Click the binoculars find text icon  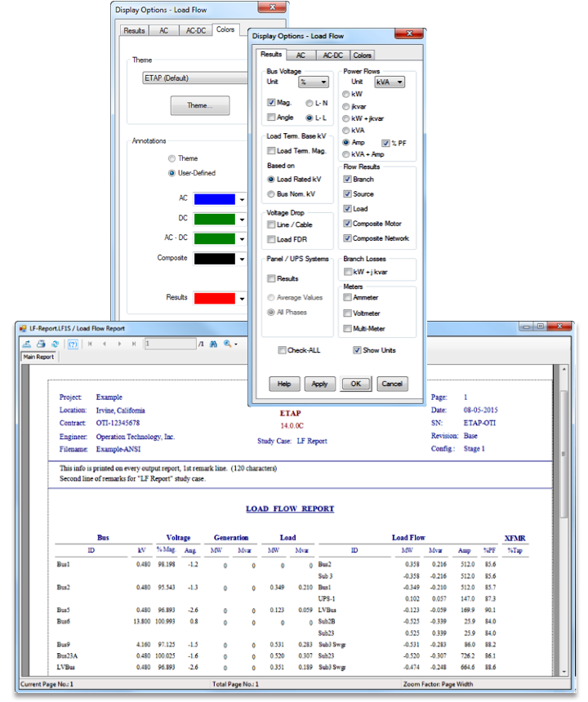tap(213, 344)
